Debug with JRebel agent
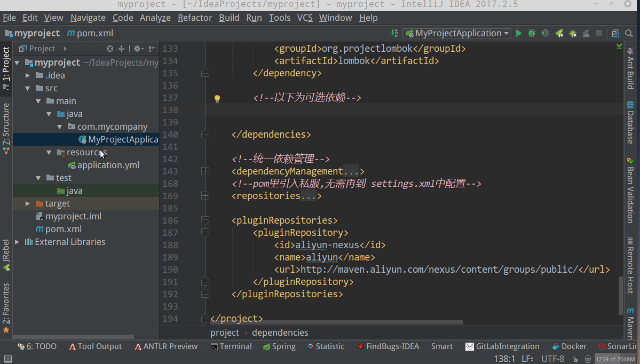Image resolution: width=640 pixels, height=364 pixels. point(573,34)
